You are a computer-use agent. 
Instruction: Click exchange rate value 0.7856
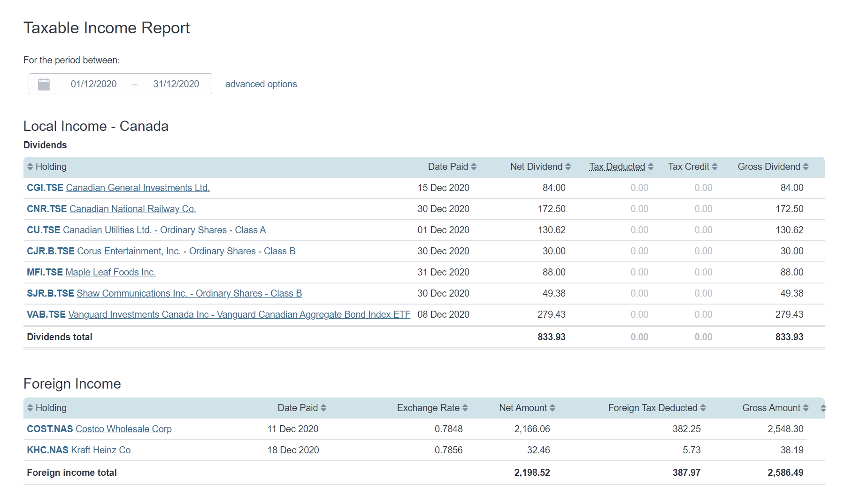click(x=448, y=450)
